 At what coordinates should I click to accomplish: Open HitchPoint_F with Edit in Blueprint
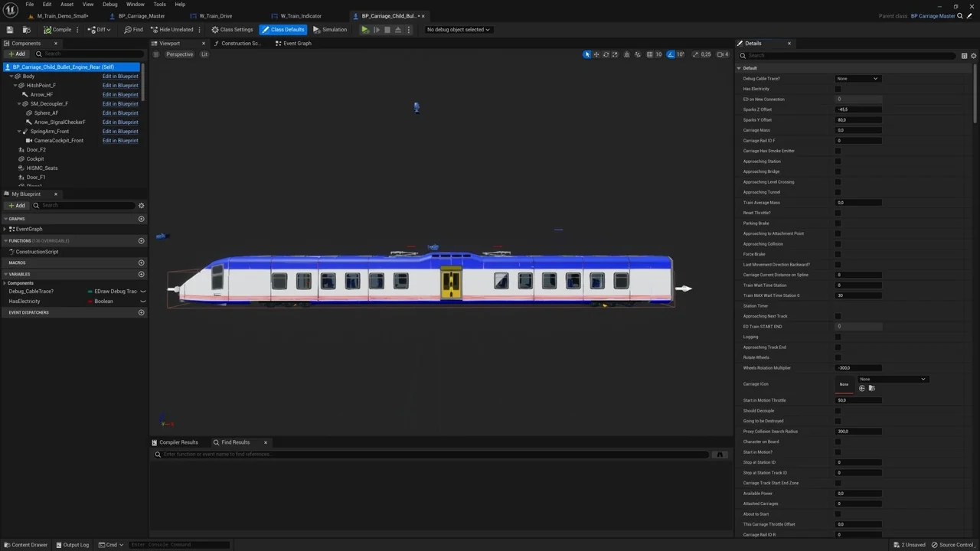(x=120, y=85)
